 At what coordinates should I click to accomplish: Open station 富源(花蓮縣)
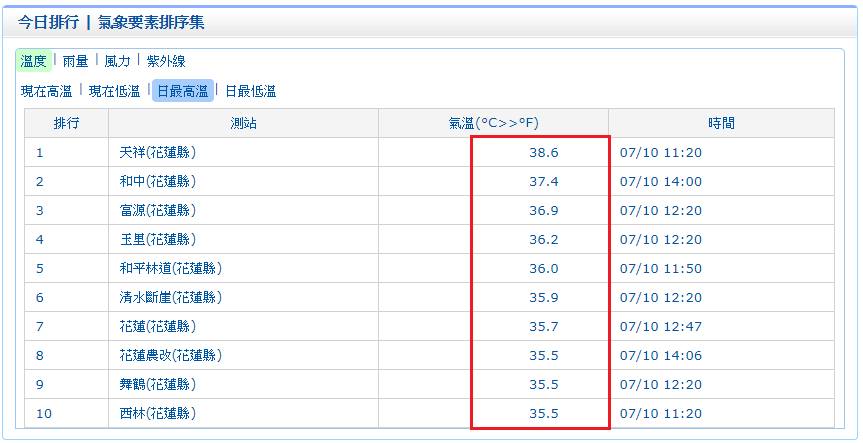pos(157,210)
